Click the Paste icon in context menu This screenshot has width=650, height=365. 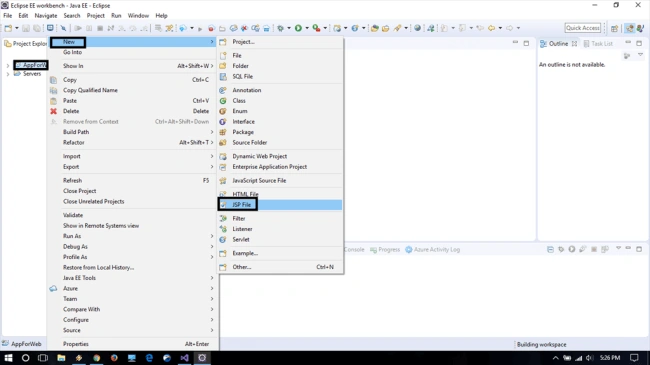coord(53,101)
